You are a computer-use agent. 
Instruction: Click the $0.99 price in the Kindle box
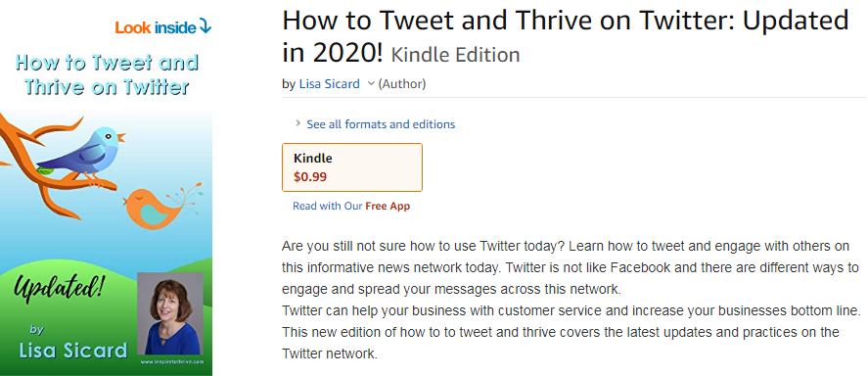310,177
